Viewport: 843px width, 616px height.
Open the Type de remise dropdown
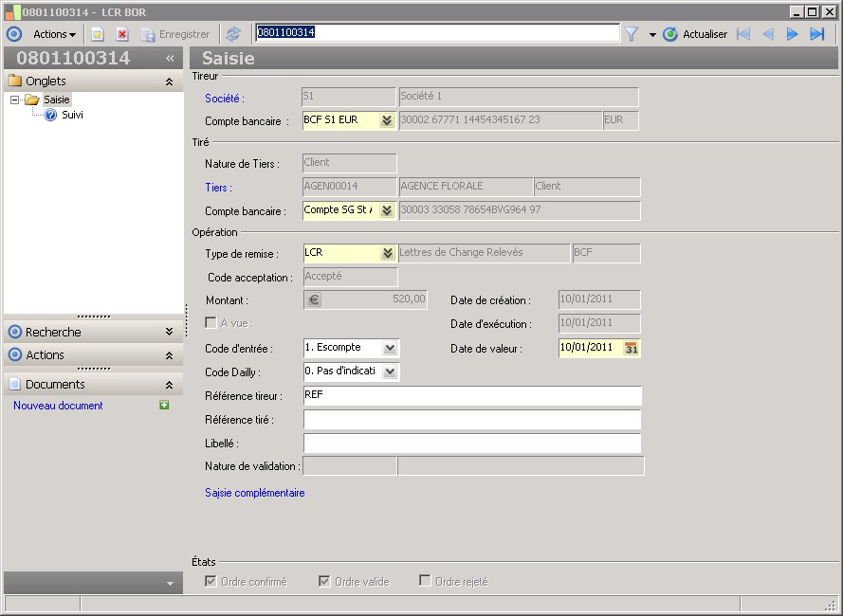(387, 253)
